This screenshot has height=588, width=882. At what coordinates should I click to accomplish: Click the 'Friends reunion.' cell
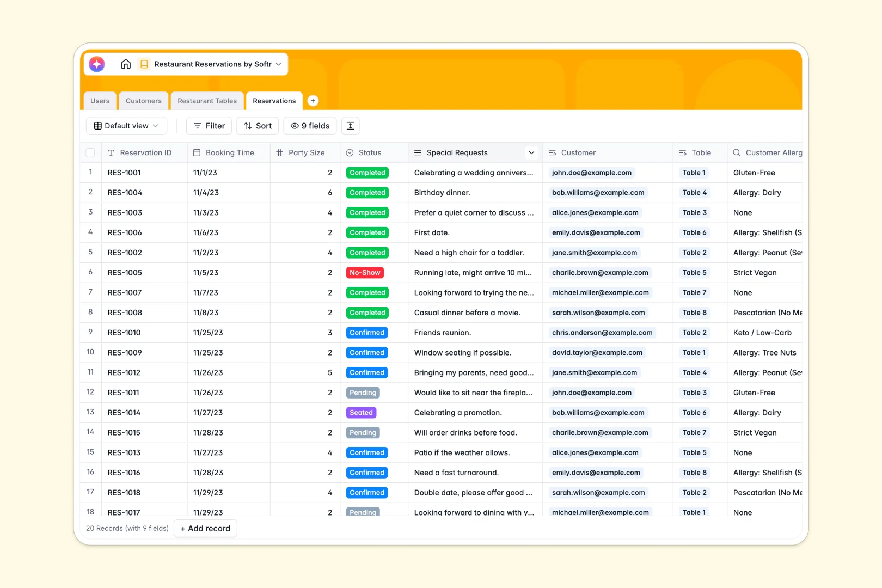pos(475,333)
